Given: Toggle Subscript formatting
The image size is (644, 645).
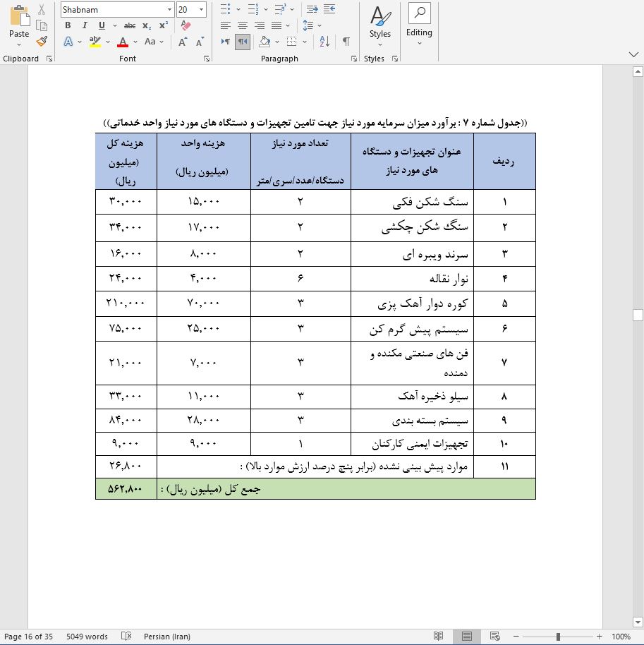Looking at the screenshot, I should [147, 25].
